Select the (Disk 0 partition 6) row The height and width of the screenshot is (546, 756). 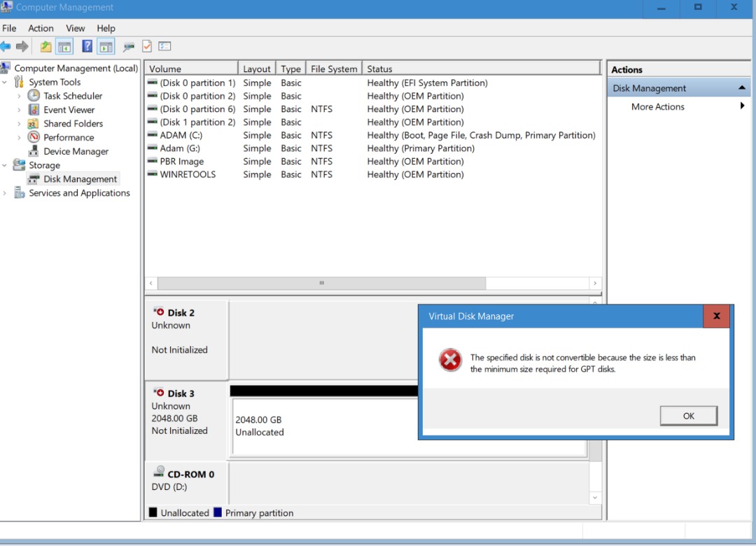[x=372, y=109]
